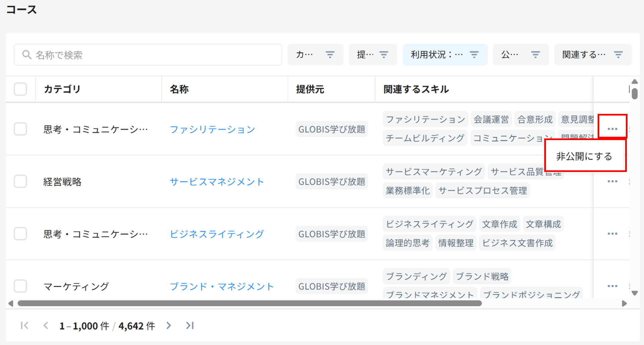
Task: Open the 提 (提供元) filter dropdown
Action: point(373,54)
